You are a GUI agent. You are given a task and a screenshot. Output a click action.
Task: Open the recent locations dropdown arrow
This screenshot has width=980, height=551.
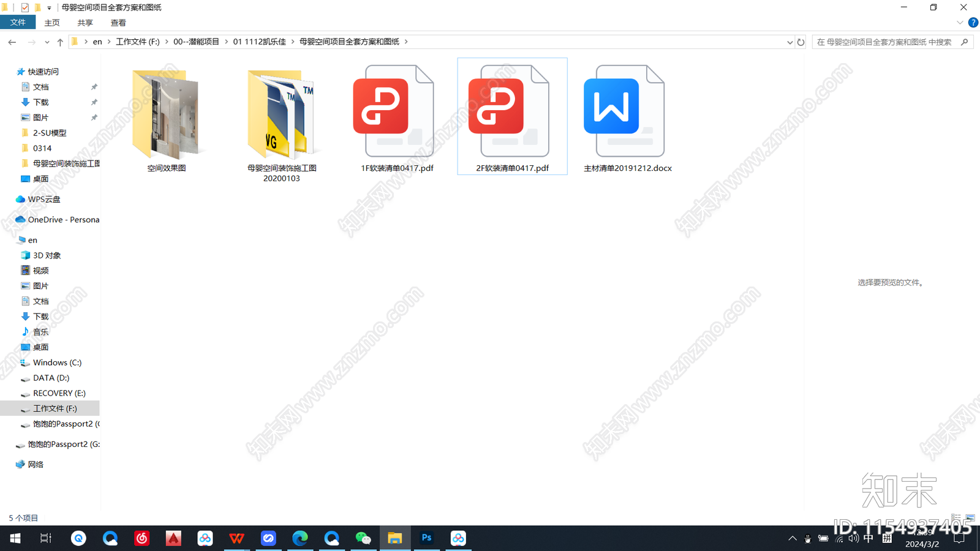click(47, 42)
